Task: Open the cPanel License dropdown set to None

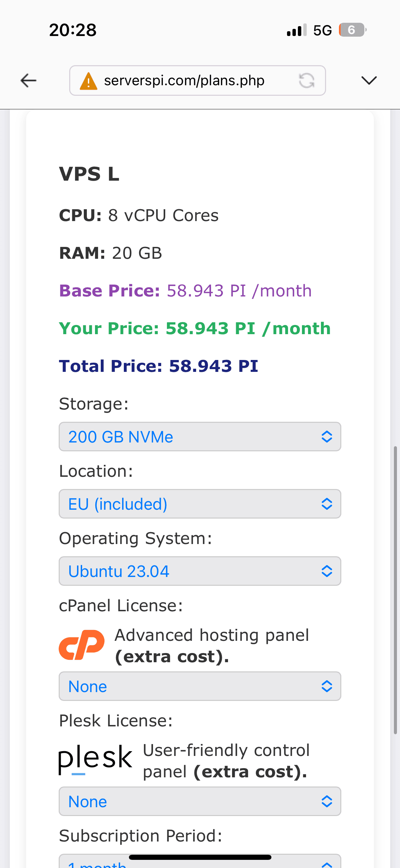Action: click(200, 686)
